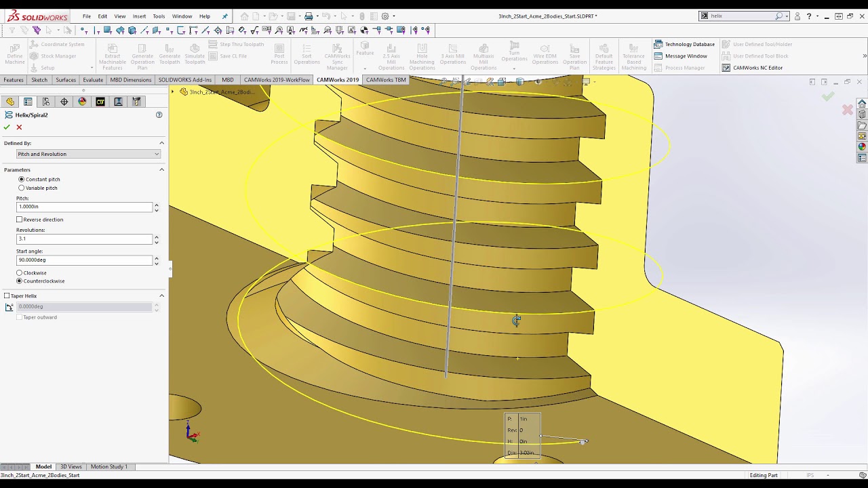868x488 pixels.
Task: Switch to FeatureManager design tree tab icon
Action: (9, 102)
